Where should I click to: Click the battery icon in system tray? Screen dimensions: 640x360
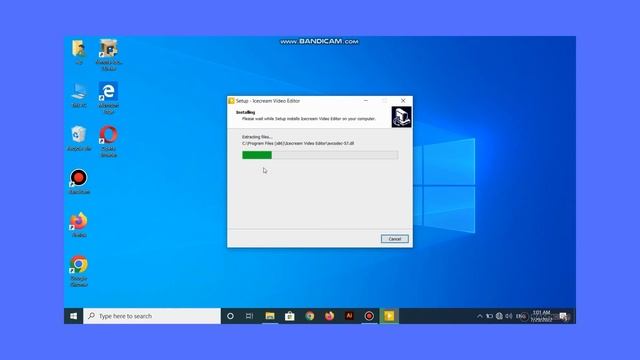pyautogui.click(x=489, y=316)
